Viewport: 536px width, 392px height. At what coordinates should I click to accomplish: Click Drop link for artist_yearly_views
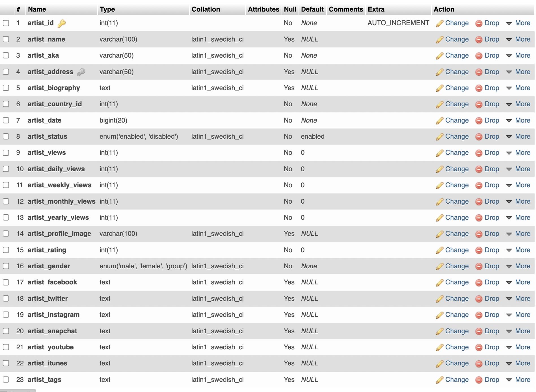492,217
